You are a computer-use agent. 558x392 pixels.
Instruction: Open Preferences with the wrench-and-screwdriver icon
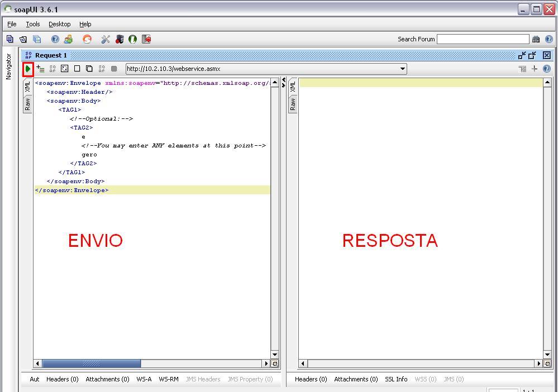(x=106, y=39)
